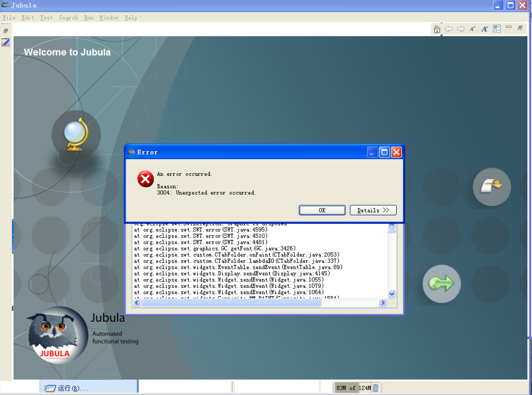The height and width of the screenshot is (395, 532).
Task: Open the Edit menu
Action: point(28,18)
